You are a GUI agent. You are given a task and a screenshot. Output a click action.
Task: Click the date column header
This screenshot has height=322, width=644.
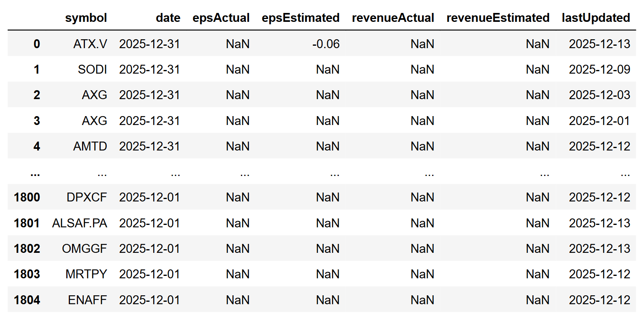pyautogui.click(x=168, y=18)
